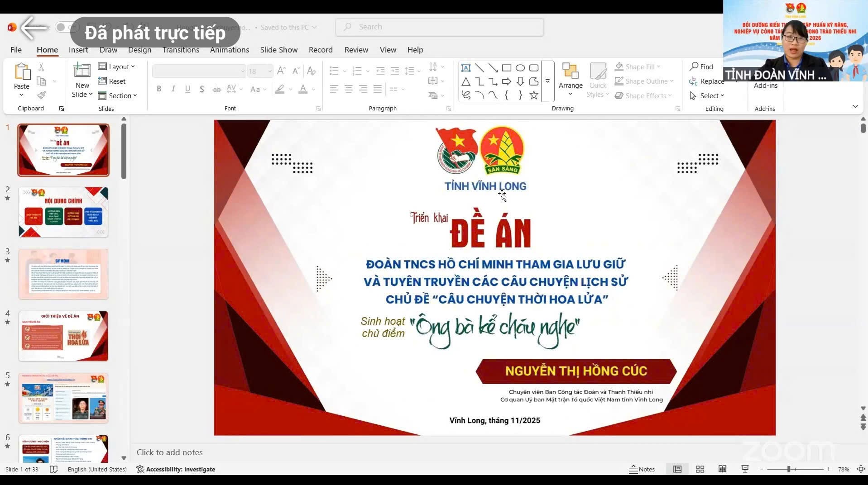Switch to the Transitions tab
The height and width of the screenshot is (485, 868).
(181, 50)
